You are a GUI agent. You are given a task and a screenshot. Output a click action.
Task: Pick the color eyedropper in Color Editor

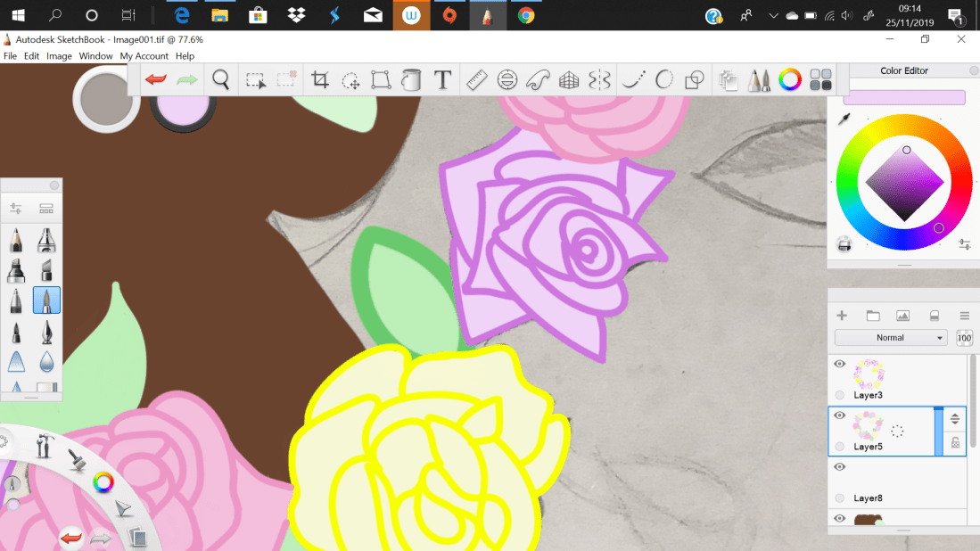(844, 119)
